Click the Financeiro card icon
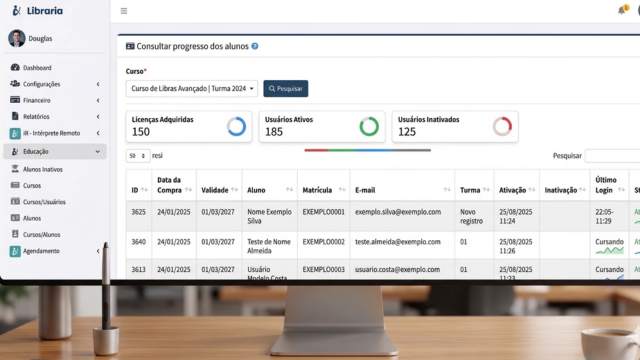640x360 pixels. point(15,100)
